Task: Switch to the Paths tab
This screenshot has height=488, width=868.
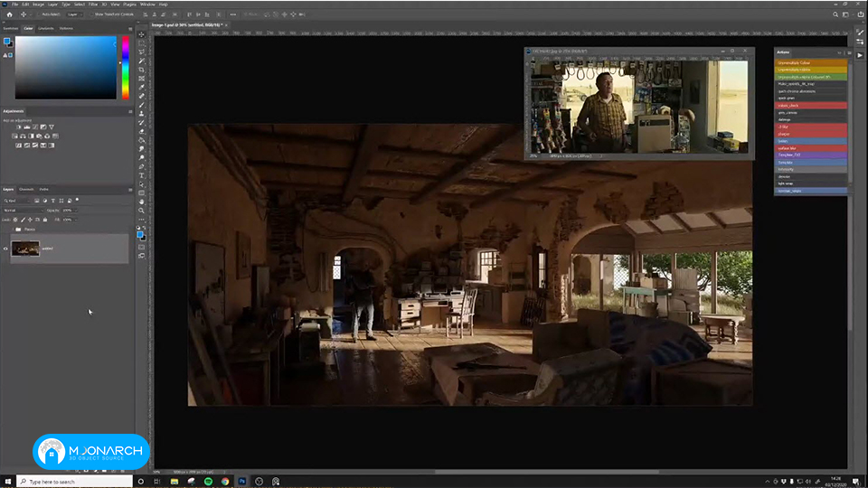Action: (x=43, y=189)
